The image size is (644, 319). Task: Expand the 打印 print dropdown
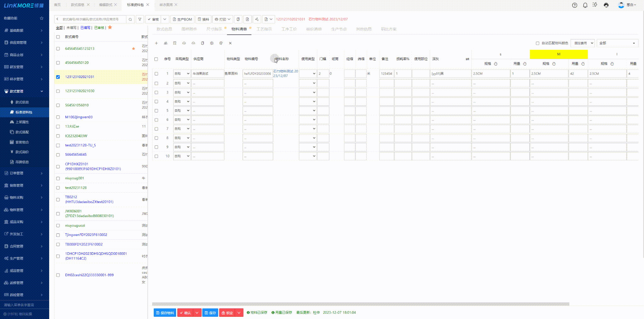[x=223, y=20]
